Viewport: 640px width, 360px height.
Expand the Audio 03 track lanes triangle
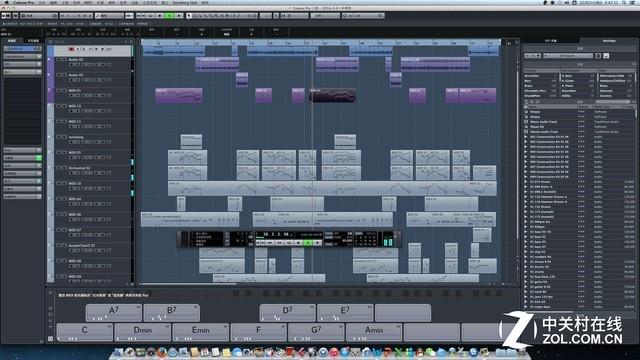coord(50,75)
